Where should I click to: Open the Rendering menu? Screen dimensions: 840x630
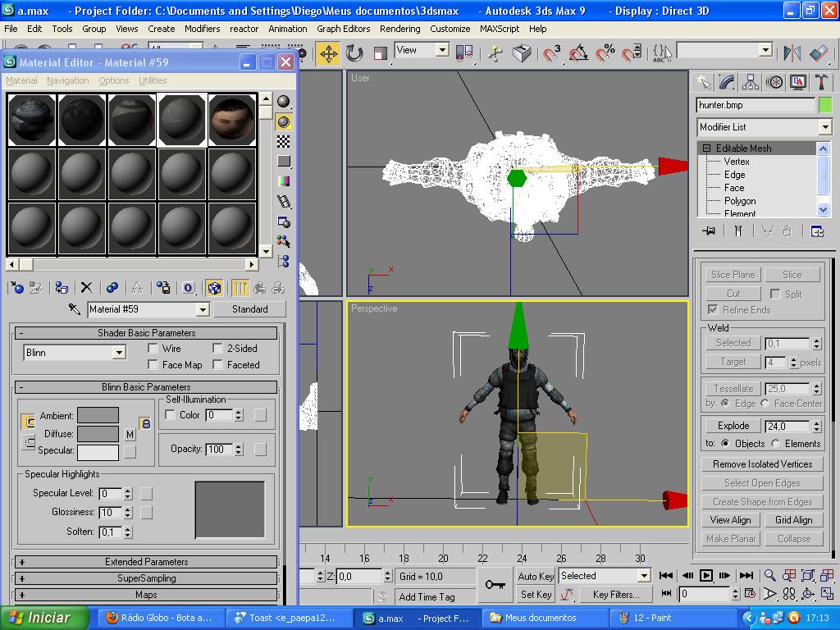pyautogui.click(x=399, y=28)
